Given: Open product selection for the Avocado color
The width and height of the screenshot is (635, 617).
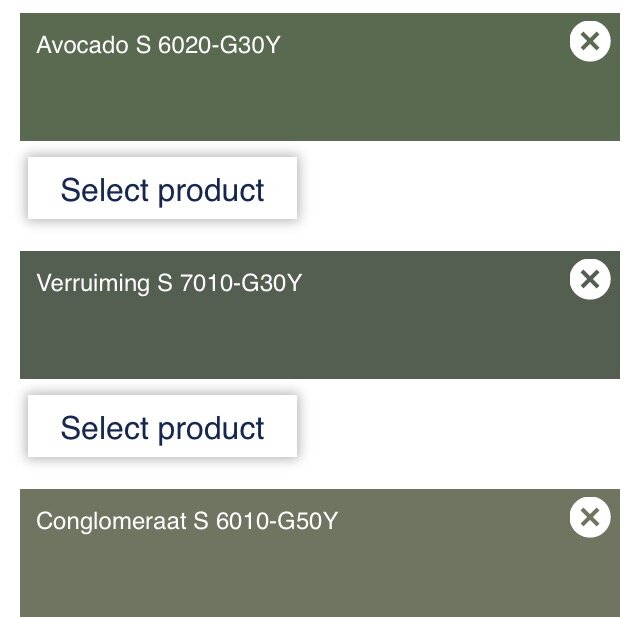Looking at the screenshot, I should coord(162,188).
